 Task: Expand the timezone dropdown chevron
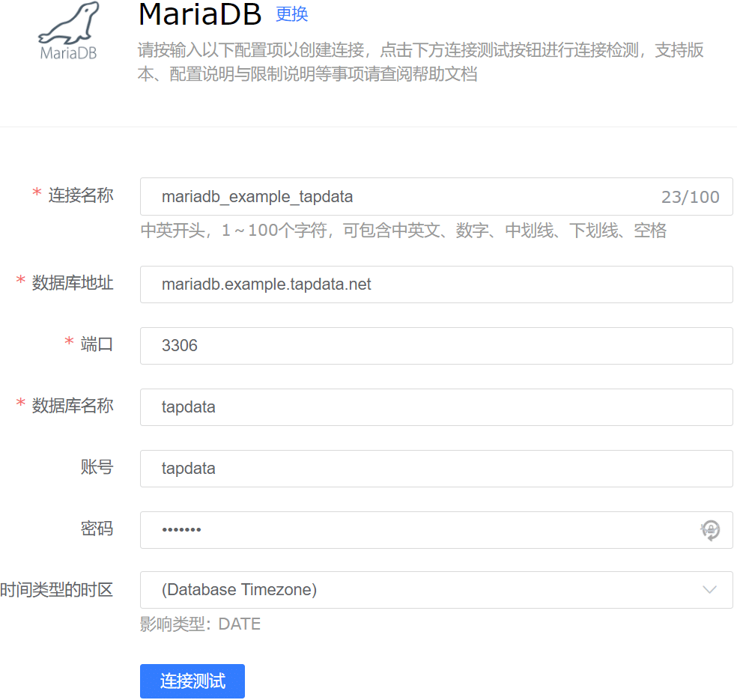(709, 590)
